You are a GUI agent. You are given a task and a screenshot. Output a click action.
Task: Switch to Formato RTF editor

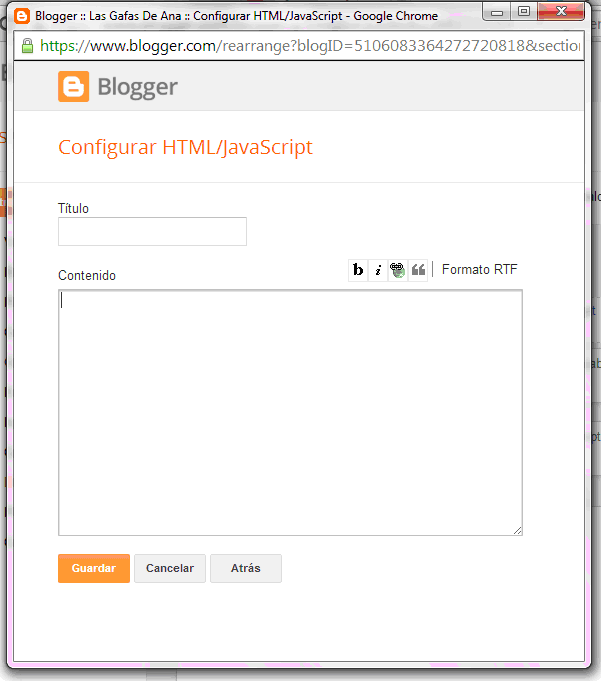[479, 269]
